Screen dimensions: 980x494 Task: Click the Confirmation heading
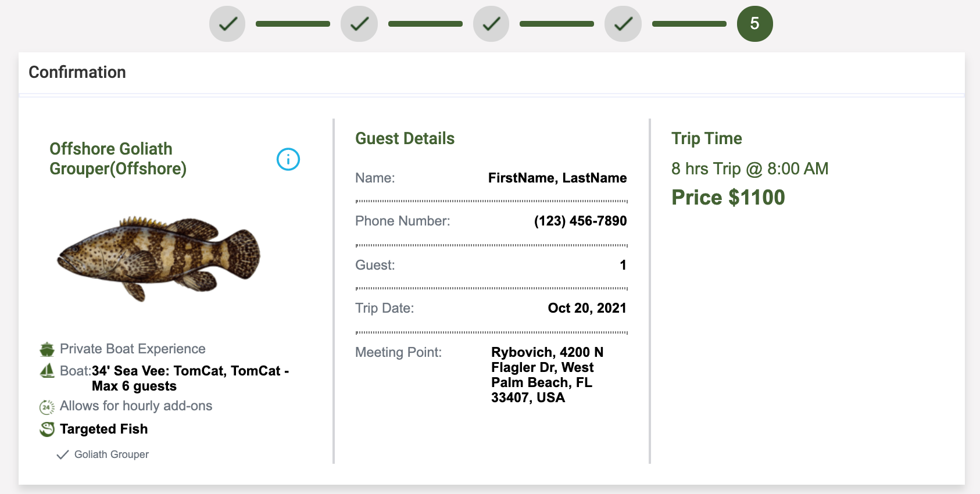coord(77,72)
